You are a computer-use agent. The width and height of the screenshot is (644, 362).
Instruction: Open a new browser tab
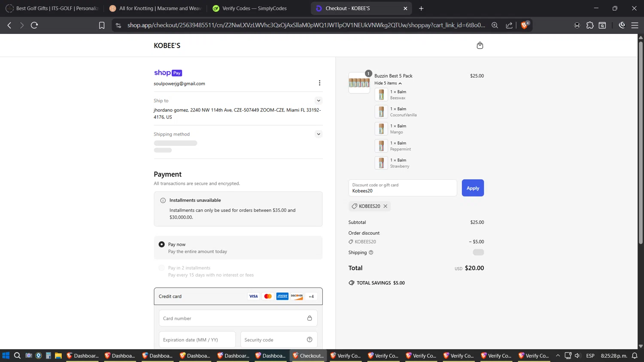pyautogui.click(x=421, y=8)
